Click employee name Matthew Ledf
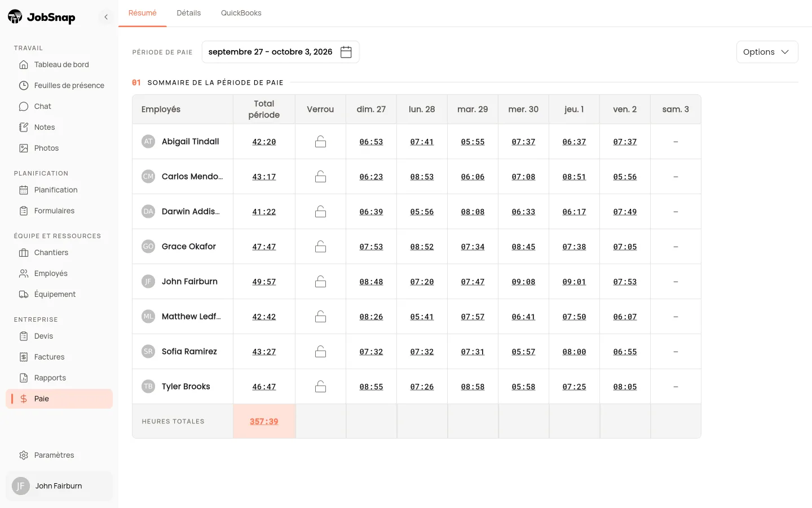The width and height of the screenshot is (812, 508). click(191, 317)
